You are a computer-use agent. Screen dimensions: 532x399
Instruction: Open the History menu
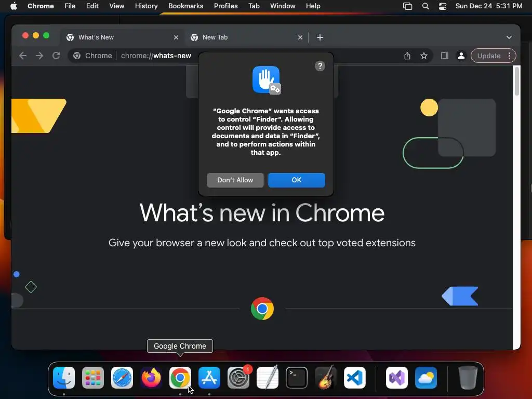(x=146, y=6)
